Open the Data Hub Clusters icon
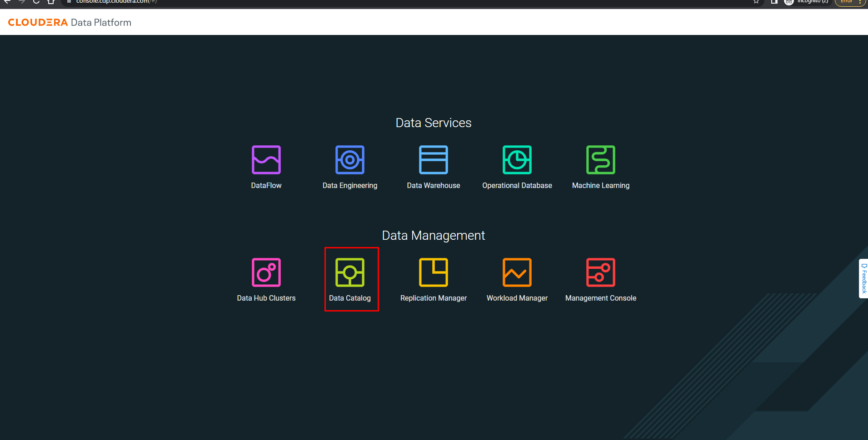The height and width of the screenshot is (440, 868). pyautogui.click(x=266, y=272)
